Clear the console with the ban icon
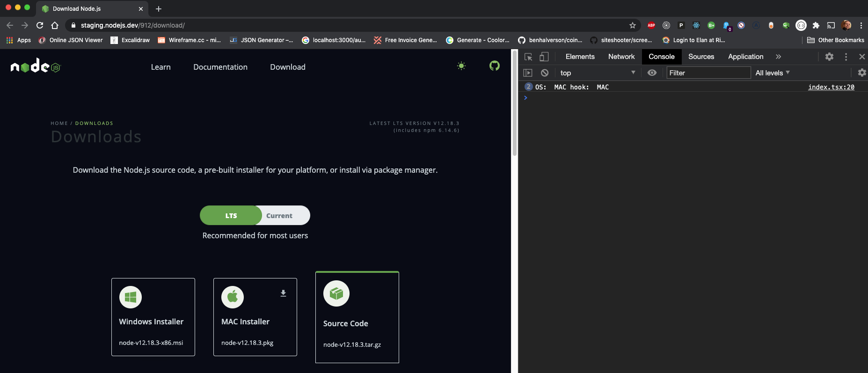The image size is (868, 373). [x=545, y=73]
